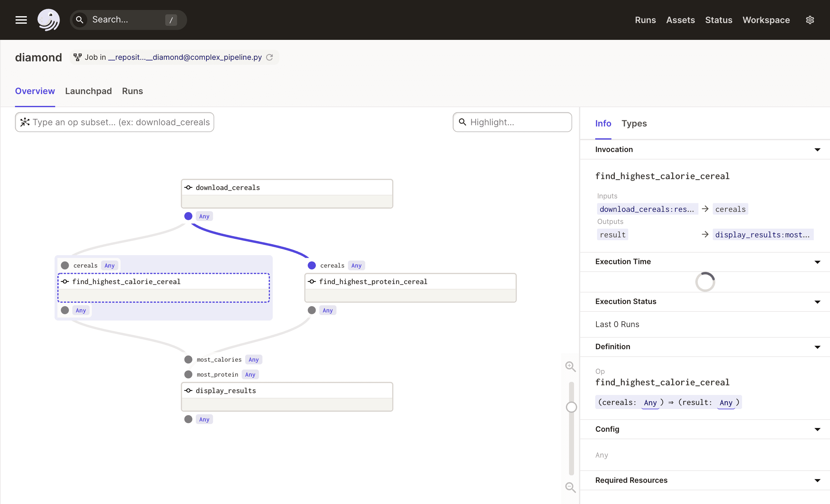Collapse the Definition section
This screenshot has width=830, height=504.
(x=817, y=347)
